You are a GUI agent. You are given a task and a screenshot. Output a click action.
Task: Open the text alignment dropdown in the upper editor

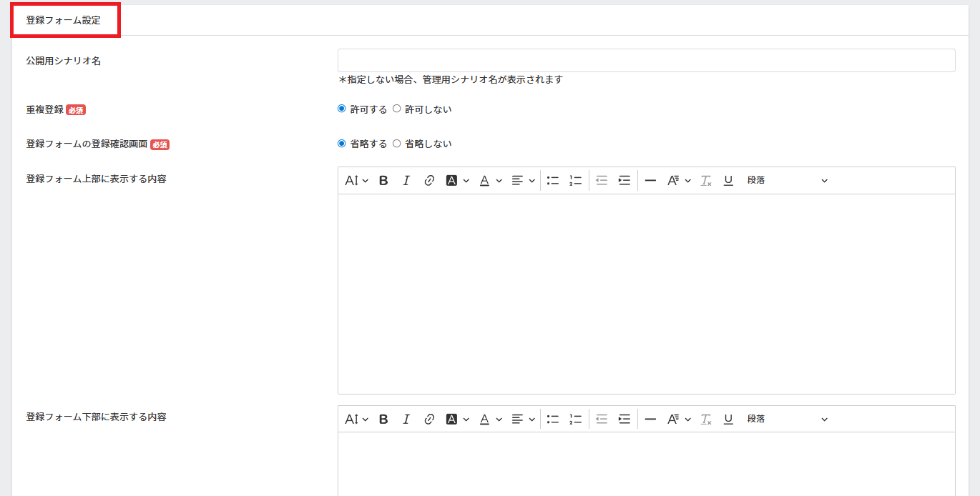coord(524,181)
